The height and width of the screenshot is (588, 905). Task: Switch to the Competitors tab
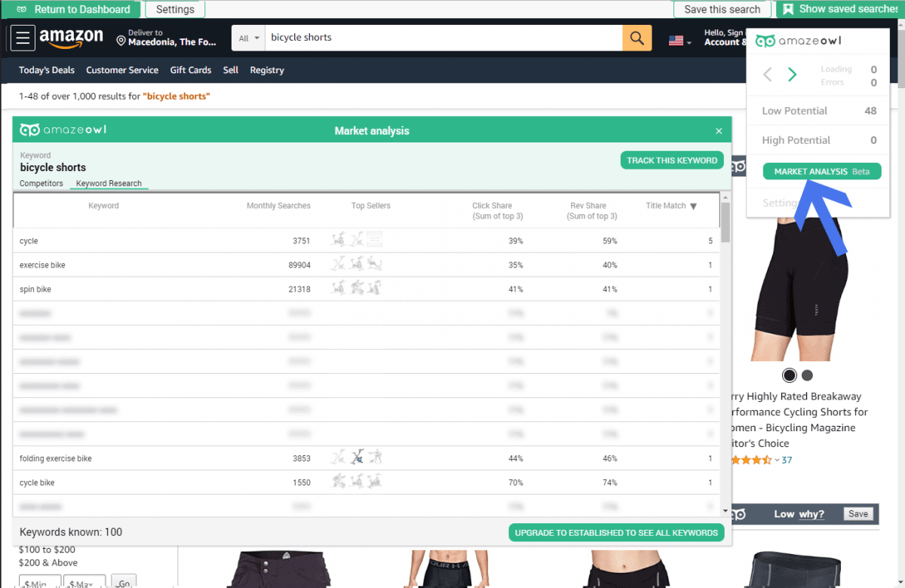pyautogui.click(x=41, y=183)
